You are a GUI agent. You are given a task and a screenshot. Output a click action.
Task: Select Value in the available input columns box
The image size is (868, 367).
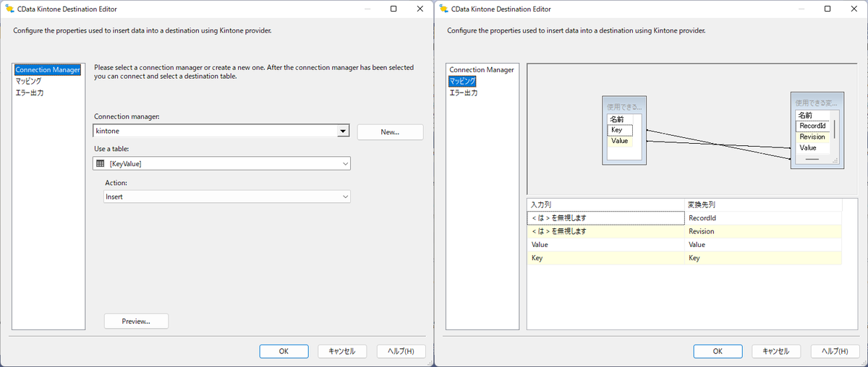(620, 141)
